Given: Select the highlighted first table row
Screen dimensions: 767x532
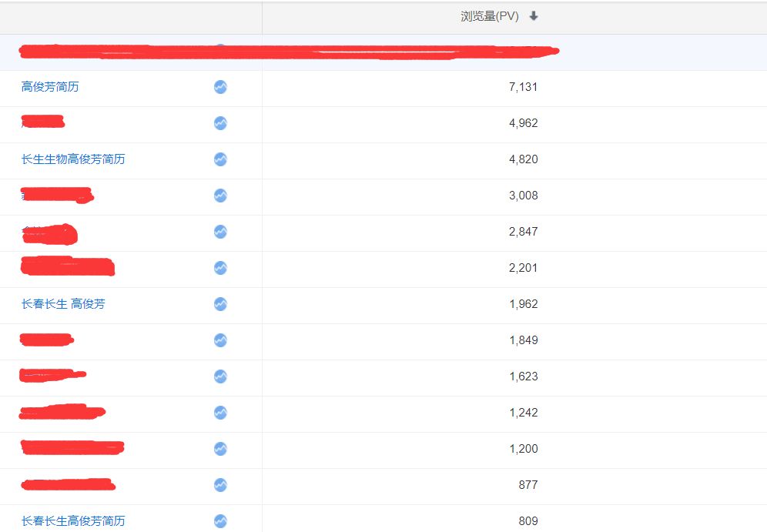Looking at the screenshot, I should 383,52.
